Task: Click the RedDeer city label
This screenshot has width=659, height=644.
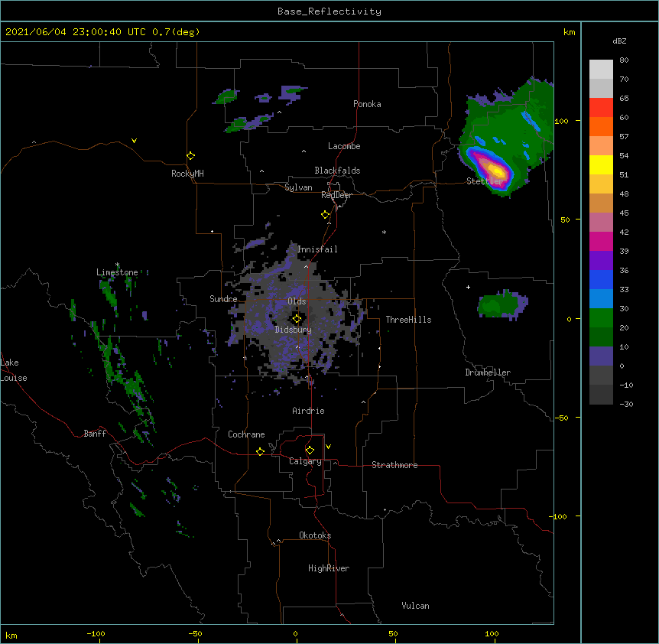Action: tap(336, 195)
